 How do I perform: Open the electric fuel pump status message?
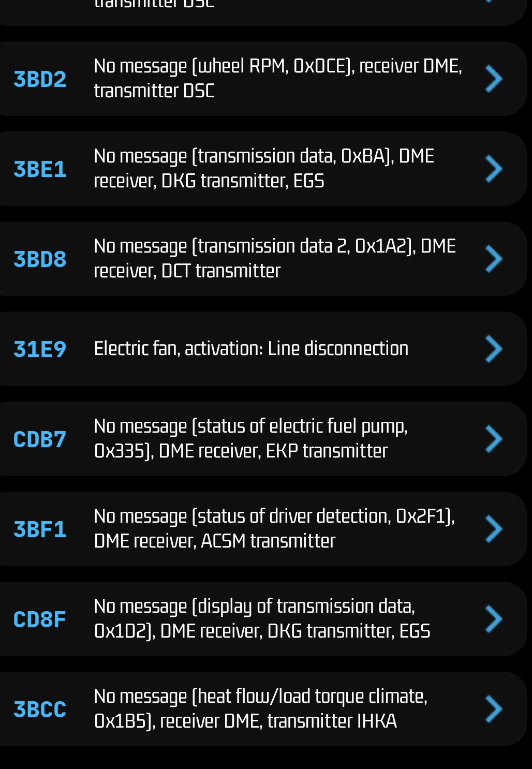coord(251,439)
